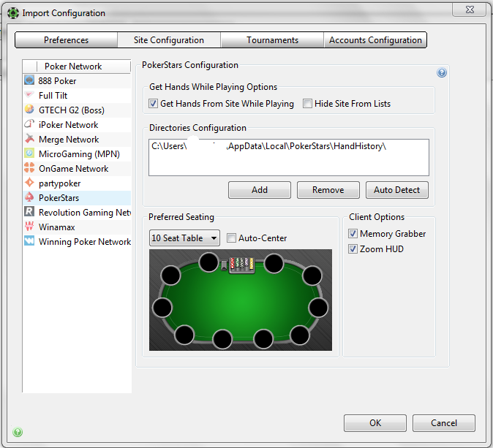
Task: Click the Import Configuration title bar app icon
Action: click(x=13, y=13)
